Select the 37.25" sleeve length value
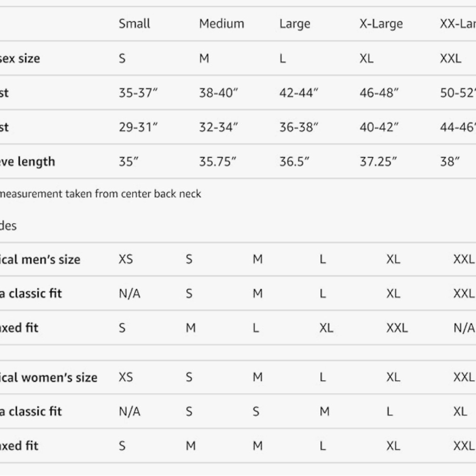The image size is (476, 476). pos(378,161)
